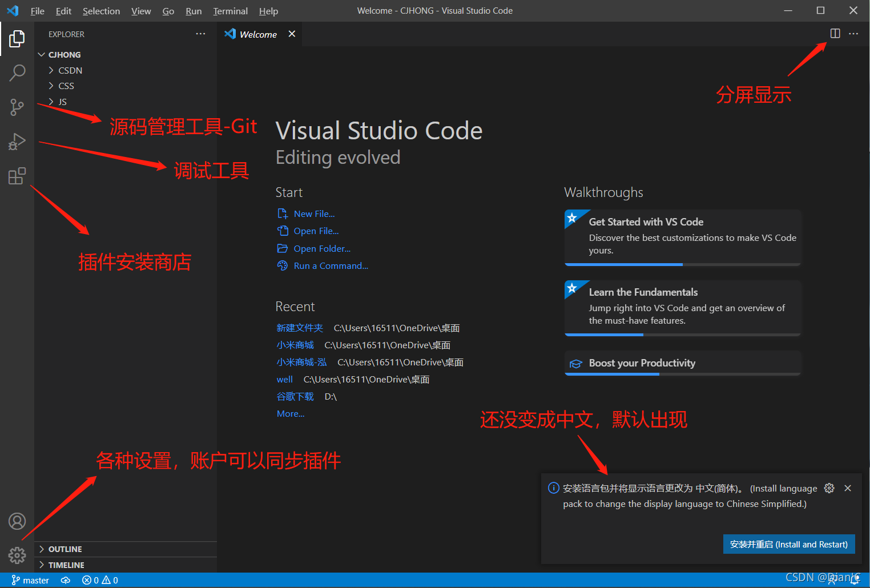870x588 pixels.
Task: Click the Open Folder... link
Action: pos(322,249)
